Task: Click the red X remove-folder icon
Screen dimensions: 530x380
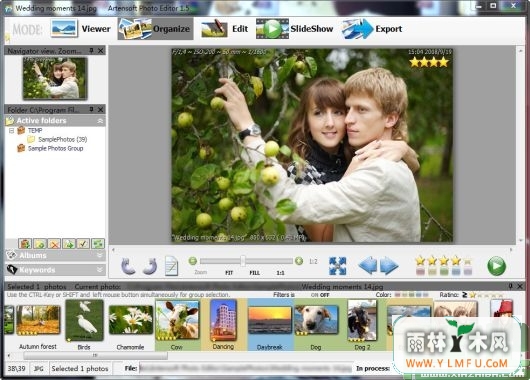Action: click(54, 243)
